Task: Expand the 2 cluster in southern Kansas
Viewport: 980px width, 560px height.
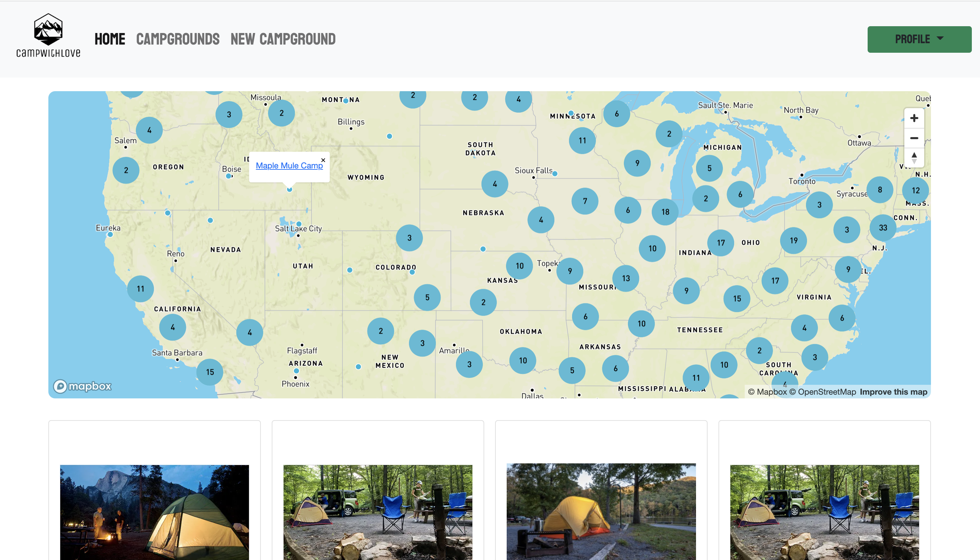Action: click(x=484, y=302)
